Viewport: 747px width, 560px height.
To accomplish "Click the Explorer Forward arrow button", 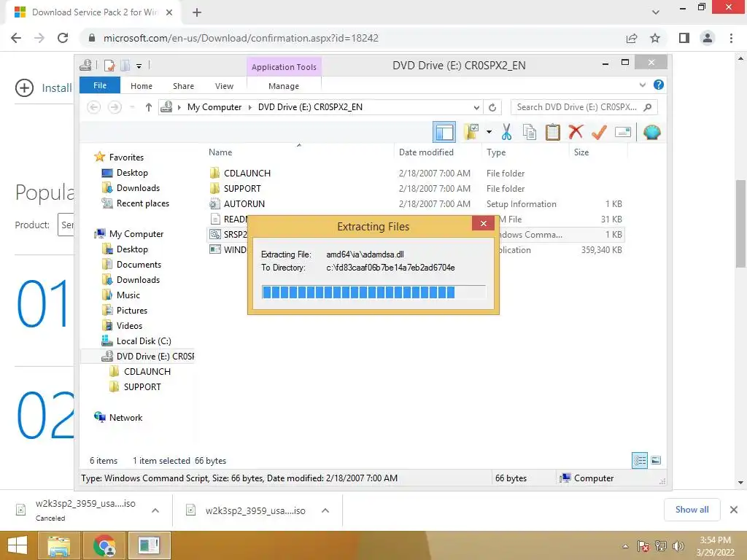I will [x=115, y=107].
